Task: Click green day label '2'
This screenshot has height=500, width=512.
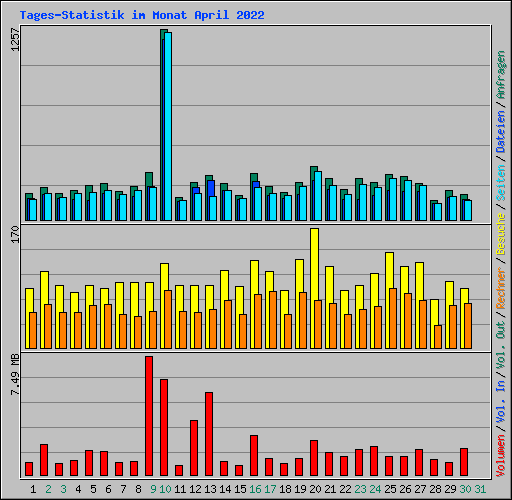Action: pos(48,489)
